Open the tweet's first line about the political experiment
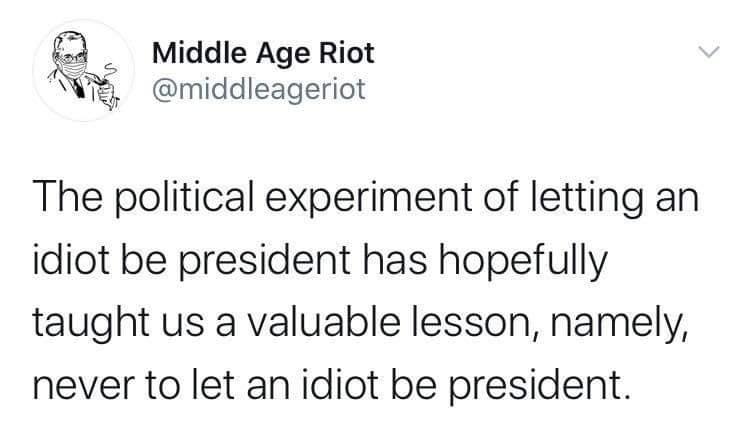This screenshot has height=436, width=749. click(x=366, y=198)
